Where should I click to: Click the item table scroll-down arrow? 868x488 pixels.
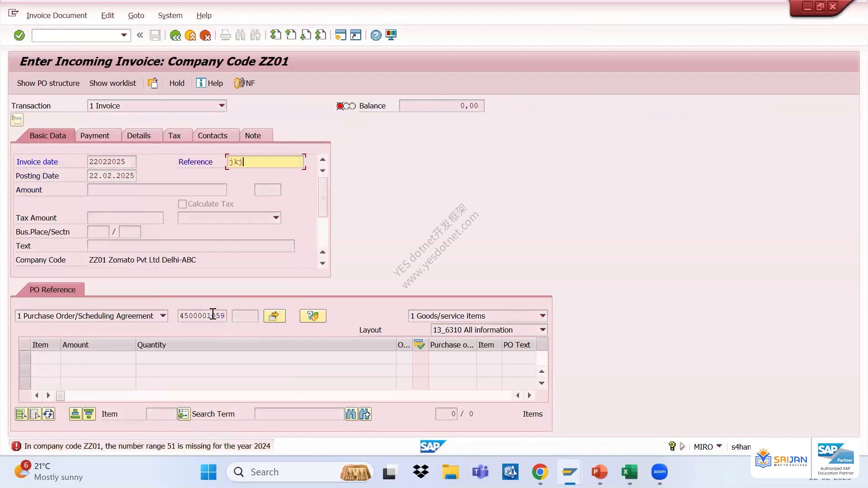(x=542, y=383)
